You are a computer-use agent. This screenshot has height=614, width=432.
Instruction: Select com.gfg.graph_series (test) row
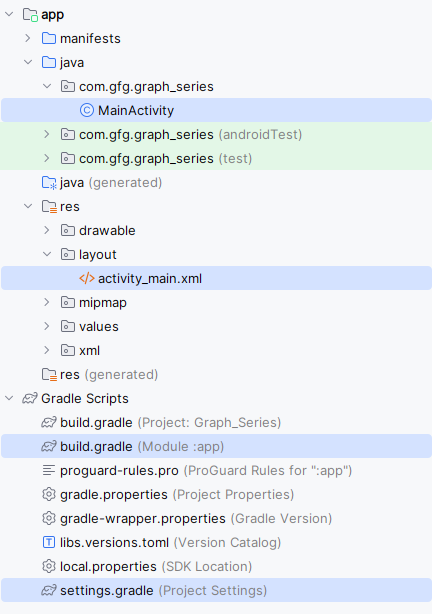[216, 158]
